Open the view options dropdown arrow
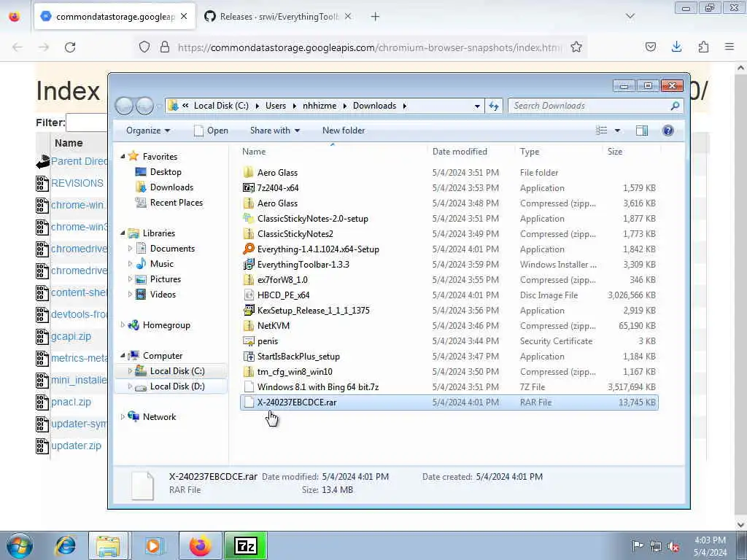 [617, 131]
